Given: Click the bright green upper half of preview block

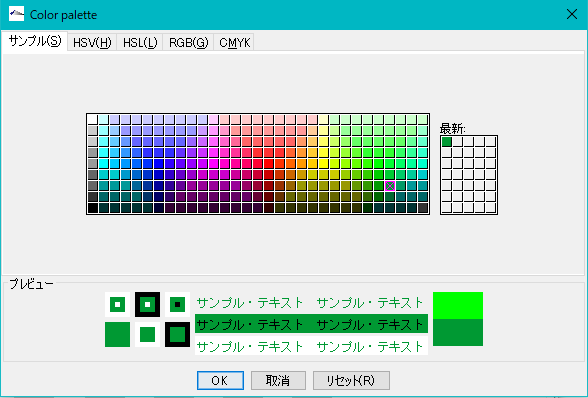Looking at the screenshot, I should pos(458,305).
